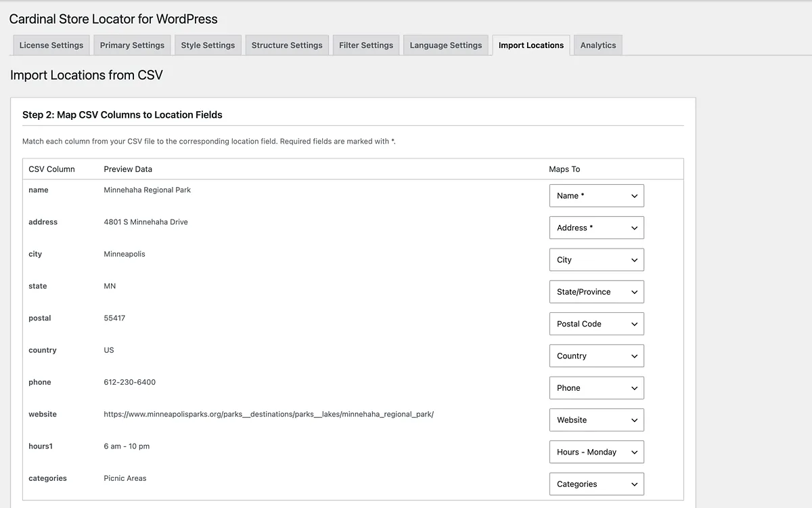Viewport: 812px width, 508px height.
Task: Open the License Settings tab
Action: [51, 45]
